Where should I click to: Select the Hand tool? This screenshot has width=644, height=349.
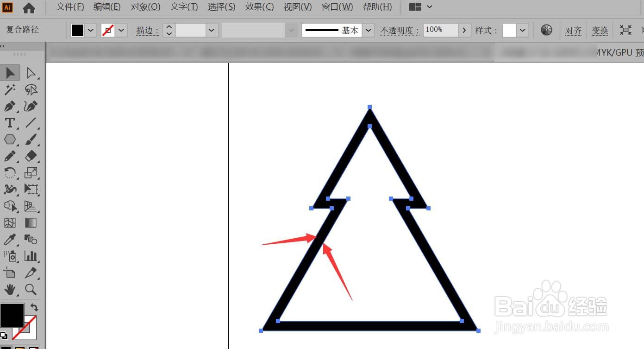pos(10,290)
